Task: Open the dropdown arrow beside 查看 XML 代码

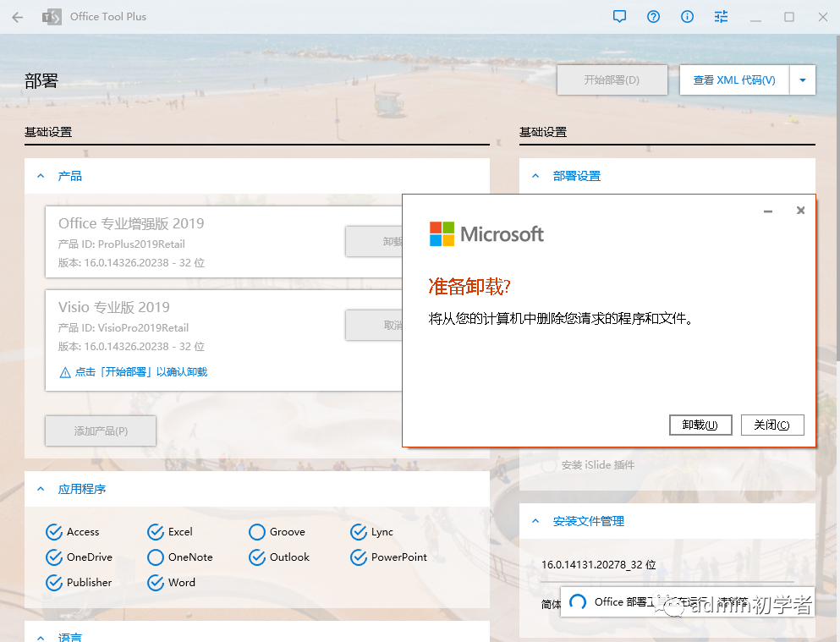Action: [x=803, y=80]
